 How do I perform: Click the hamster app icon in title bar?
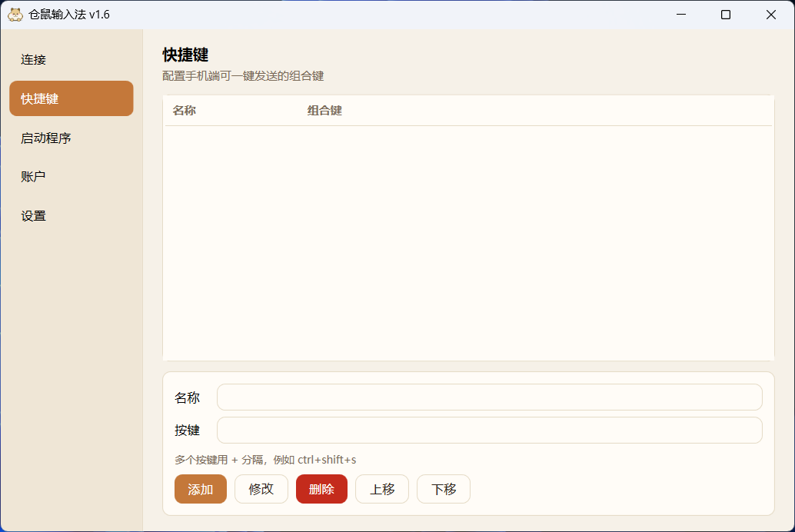tap(15, 15)
